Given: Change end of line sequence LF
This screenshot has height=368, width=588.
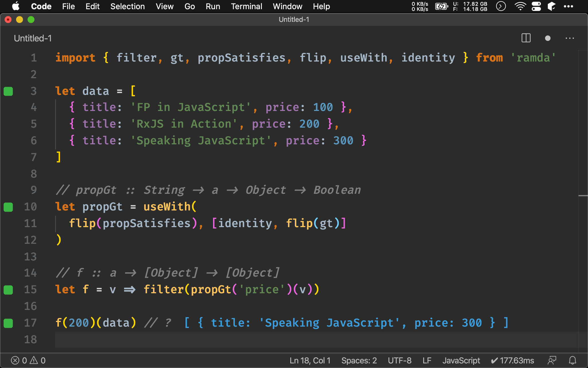Looking at the screenshot, I should click(427, 361).
